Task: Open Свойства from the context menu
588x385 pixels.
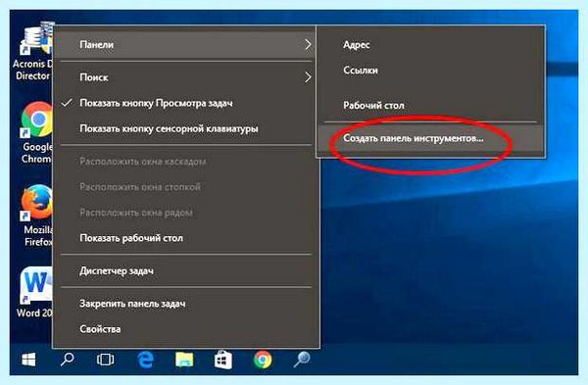Action: tap(186, 329)
